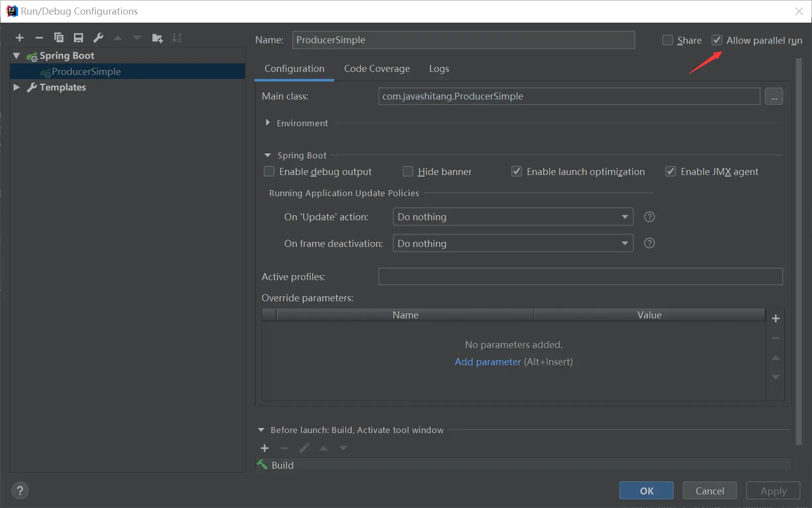Select ProducerSimple in the configuration tree
Viewport: 812px width, 508px height.
tap(127, 71)
